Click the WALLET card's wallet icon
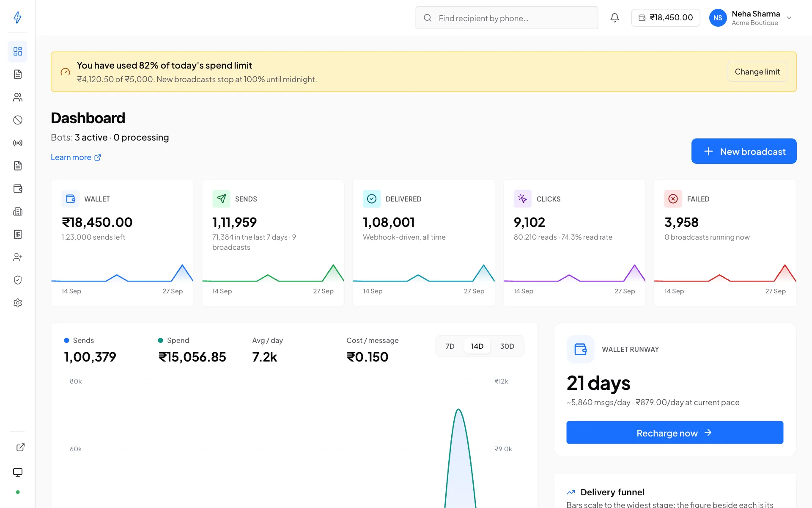The height and width of the screenshot is (508, 812). [71, 199]
